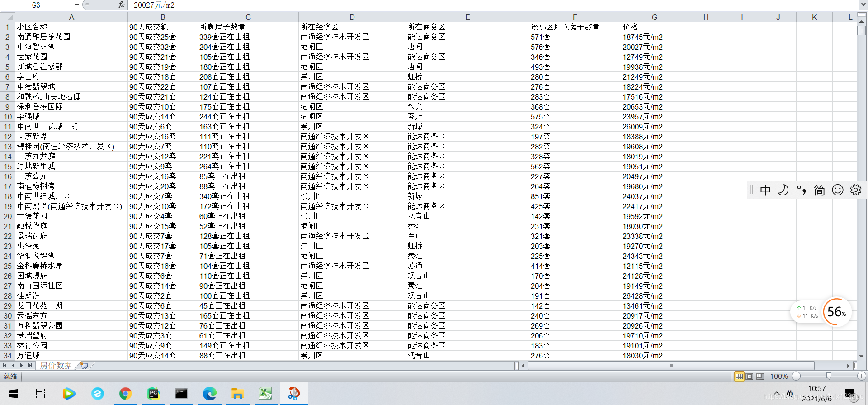
Task: Open IME settings gear icon
Action: tap(855, 190)
